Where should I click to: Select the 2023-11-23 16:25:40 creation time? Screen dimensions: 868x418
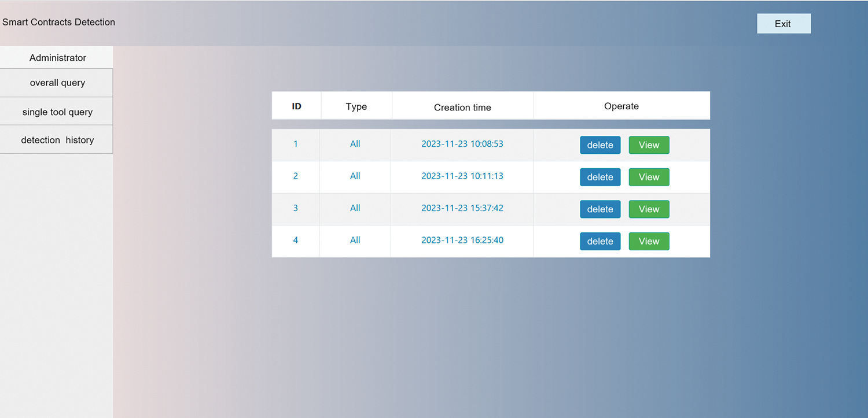(x=462, y=240)
